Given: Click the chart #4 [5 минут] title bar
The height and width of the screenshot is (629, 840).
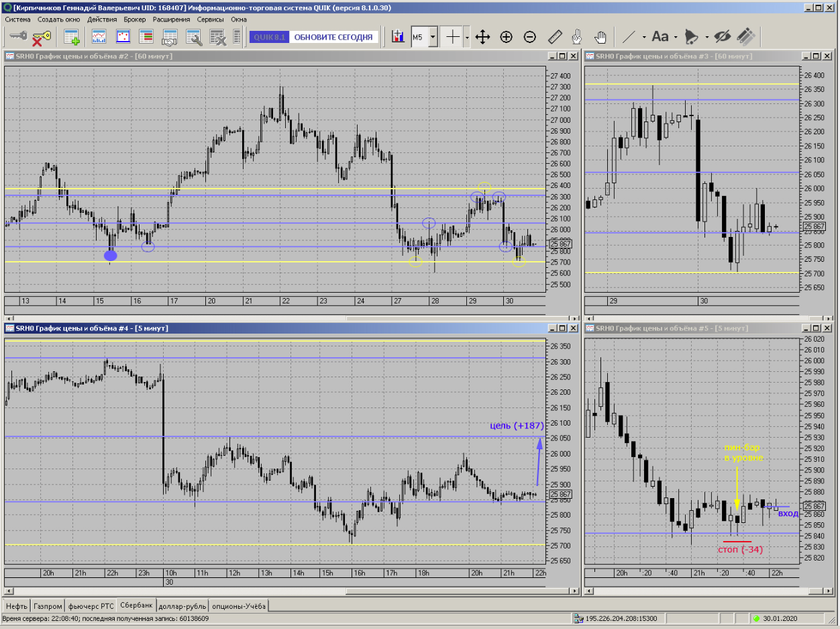Looking at the screenshot, I should pyautogui.click(x=291, y=328).
